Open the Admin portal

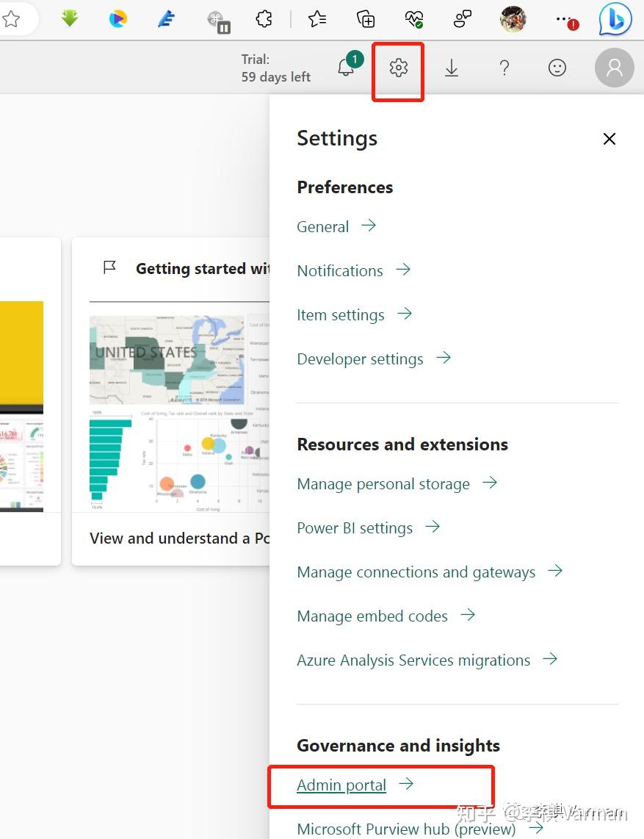341,785
